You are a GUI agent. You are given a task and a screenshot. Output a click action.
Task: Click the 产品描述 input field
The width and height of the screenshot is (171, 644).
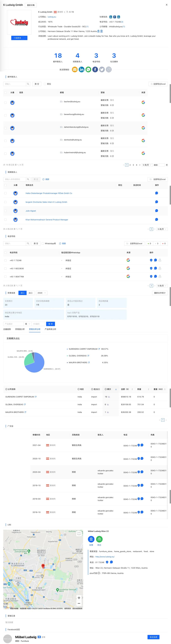[13, 324]
